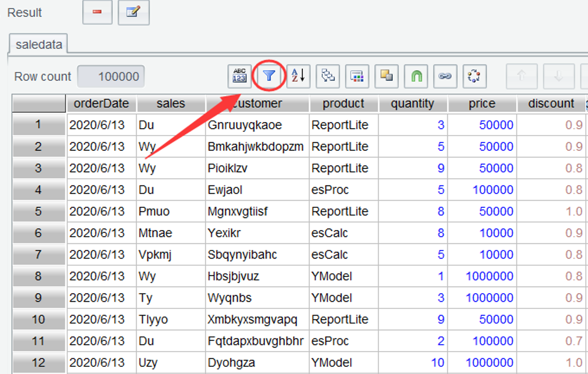Viewport: 588px width, 374px height.
Task: Click the red minus icon beside Result
Action: click(x=97, y=12)
